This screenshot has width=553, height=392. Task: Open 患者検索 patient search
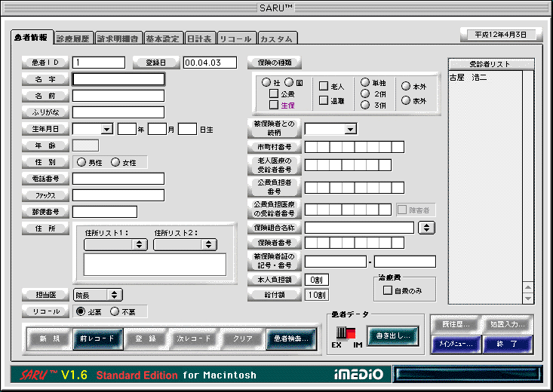tap(291, 338)
